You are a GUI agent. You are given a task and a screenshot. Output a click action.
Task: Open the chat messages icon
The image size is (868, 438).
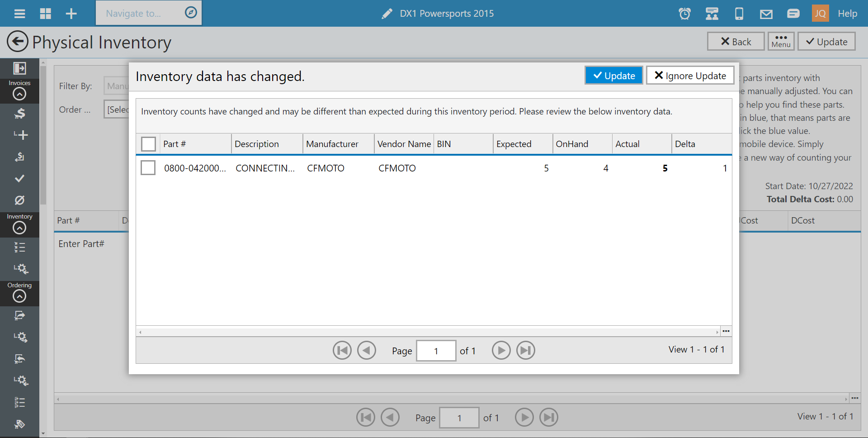click(x=793, y=14)
